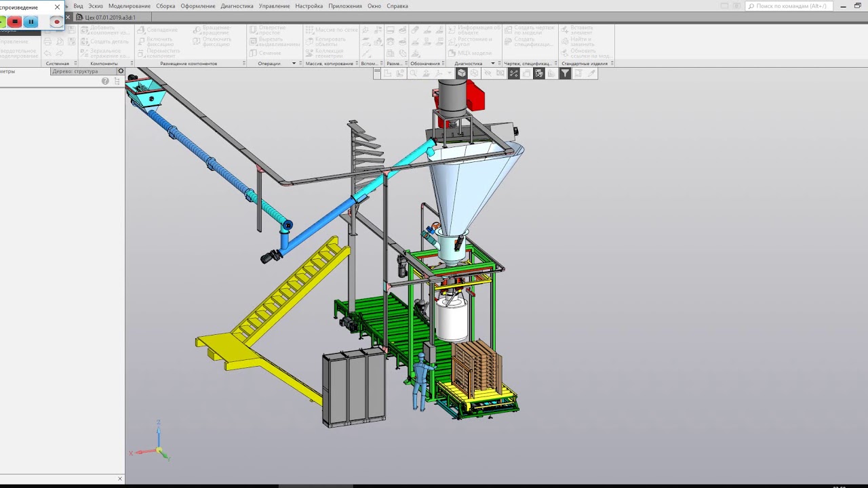
Task: Open the Оформление menu
Action: [198, 6]
